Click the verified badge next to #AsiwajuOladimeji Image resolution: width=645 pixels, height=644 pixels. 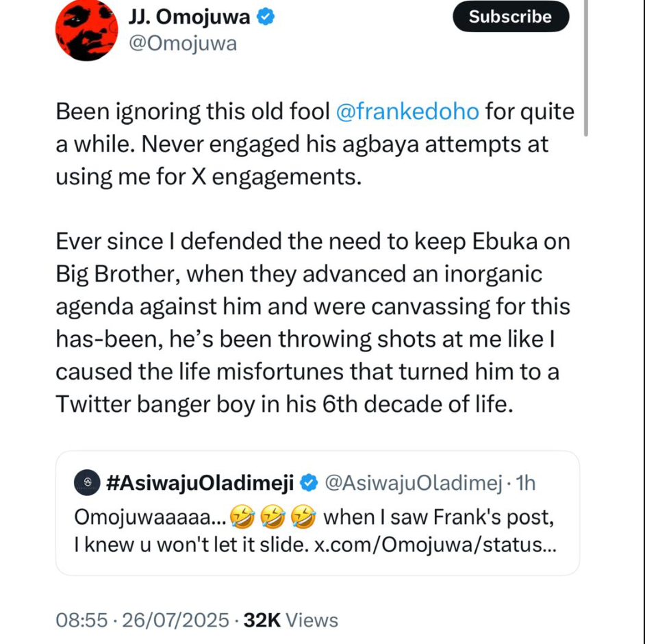[309, 483]
